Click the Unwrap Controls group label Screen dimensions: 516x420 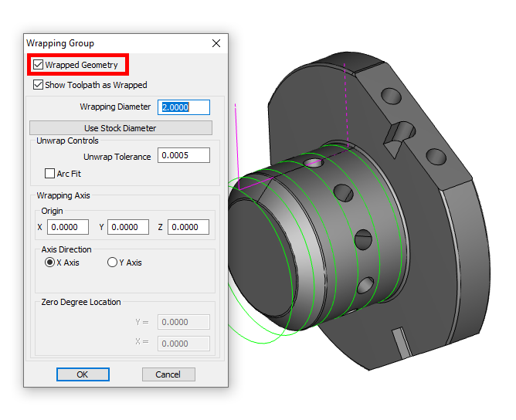[x=67, y=141]
